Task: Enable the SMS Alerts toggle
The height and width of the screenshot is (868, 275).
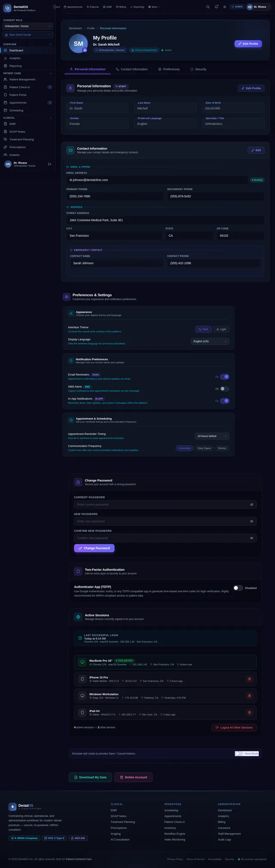Action: (225, 389)
